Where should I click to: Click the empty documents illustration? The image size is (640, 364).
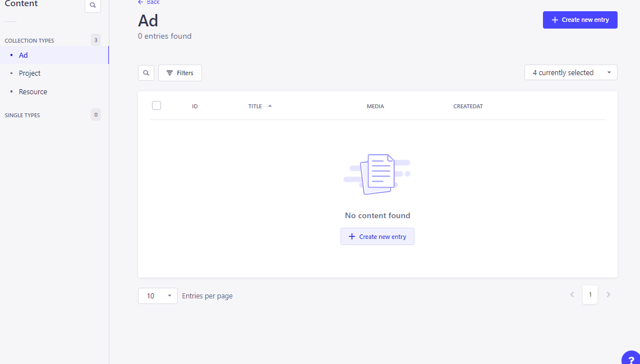pos(377,174)
